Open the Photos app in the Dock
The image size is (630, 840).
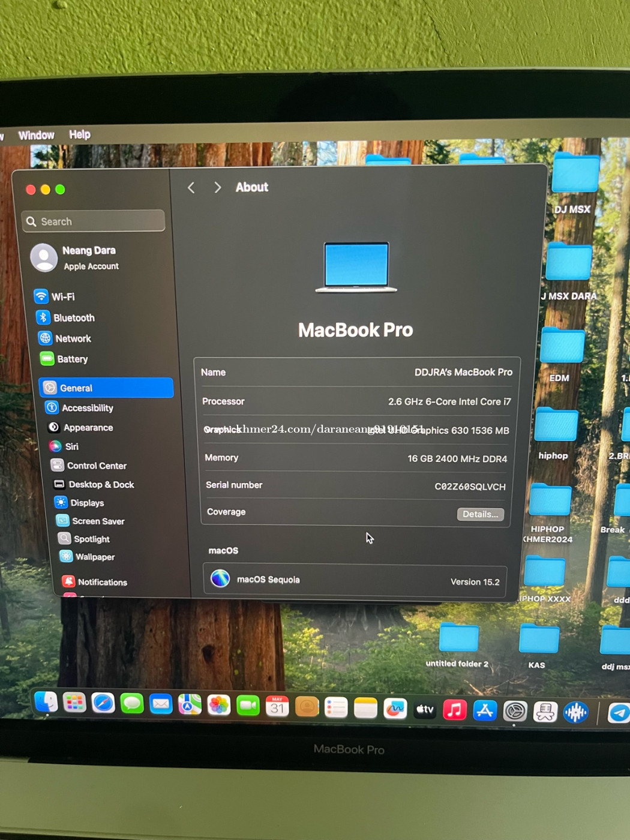click(x=219, y=706)
